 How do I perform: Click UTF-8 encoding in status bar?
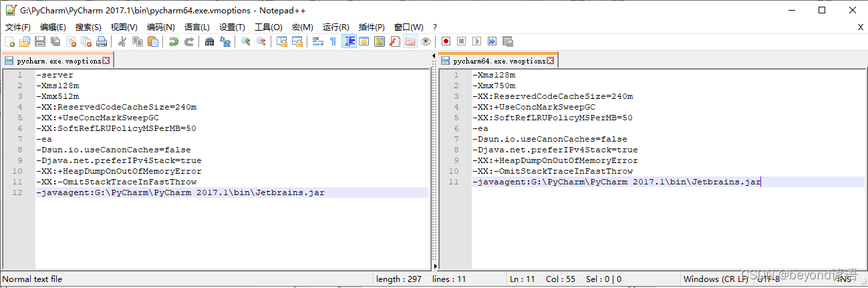click(x=768, y=279)
